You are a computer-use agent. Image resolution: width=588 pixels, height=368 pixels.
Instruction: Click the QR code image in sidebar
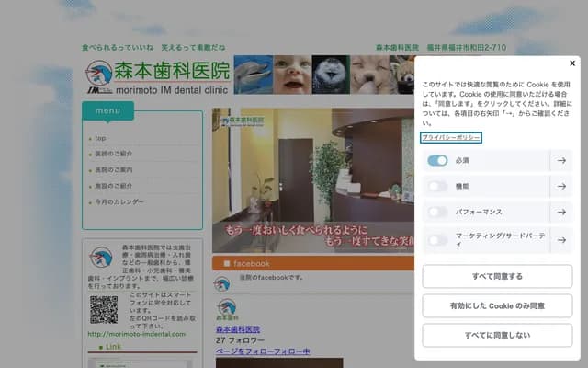(x=104, y=310)
